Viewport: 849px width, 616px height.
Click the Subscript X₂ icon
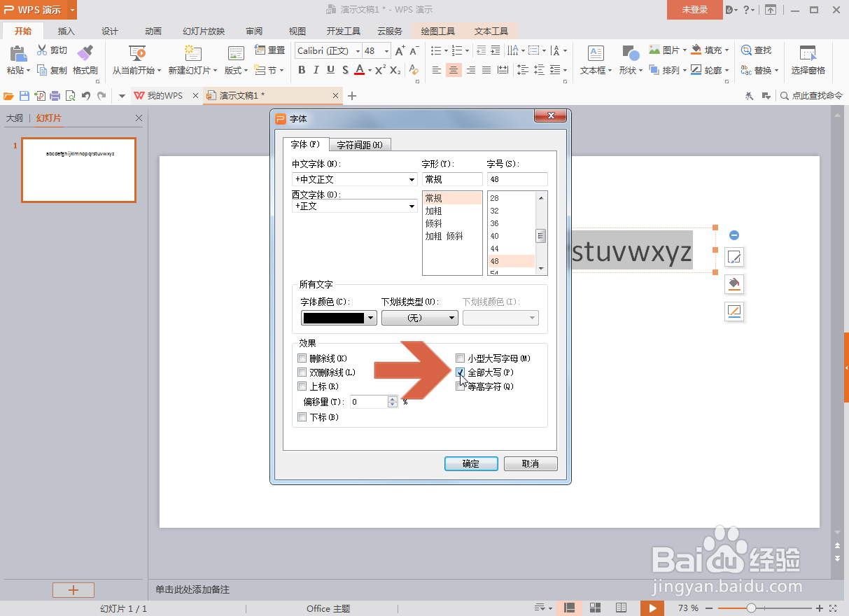tap(395, 70)
